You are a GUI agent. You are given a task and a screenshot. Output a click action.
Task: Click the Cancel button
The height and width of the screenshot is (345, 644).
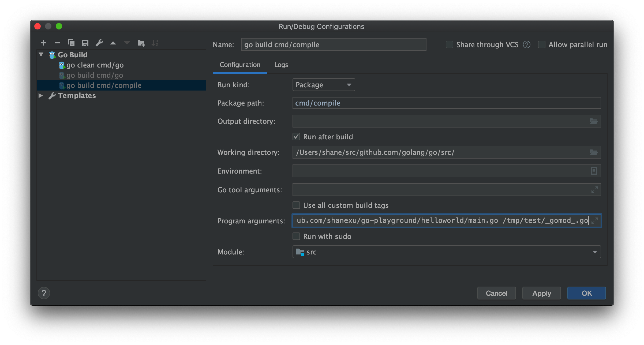(497, 292)
